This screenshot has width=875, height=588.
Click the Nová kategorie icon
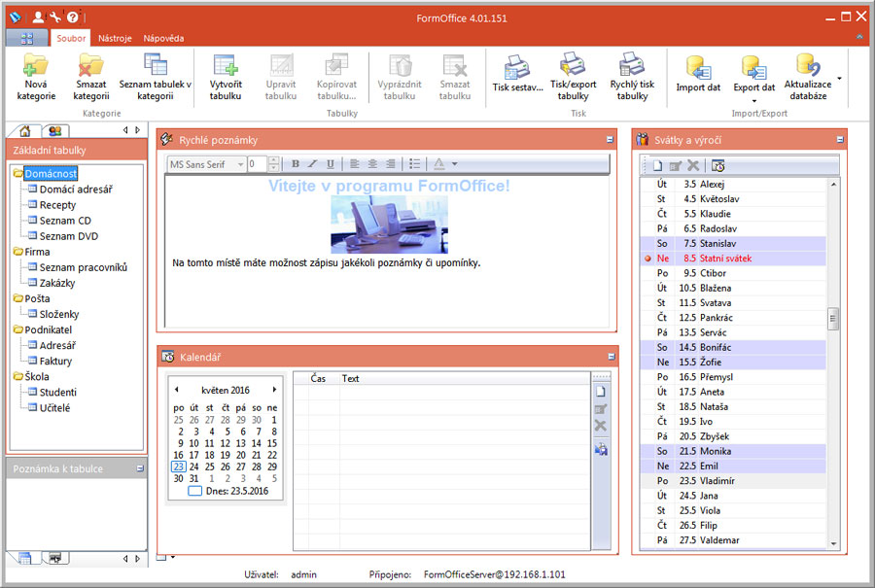tap(36, 65)
